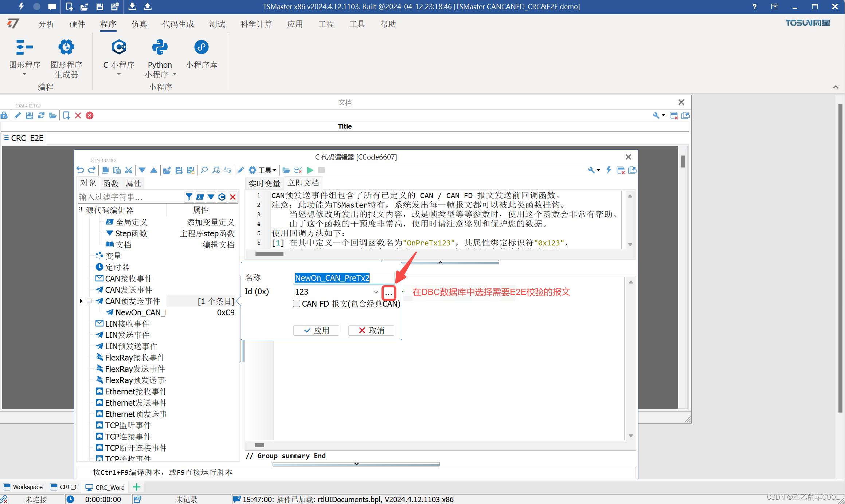Click the comment bubble icon in title bar
Viewport: 845px width, 504px height.
pos(52,7)
